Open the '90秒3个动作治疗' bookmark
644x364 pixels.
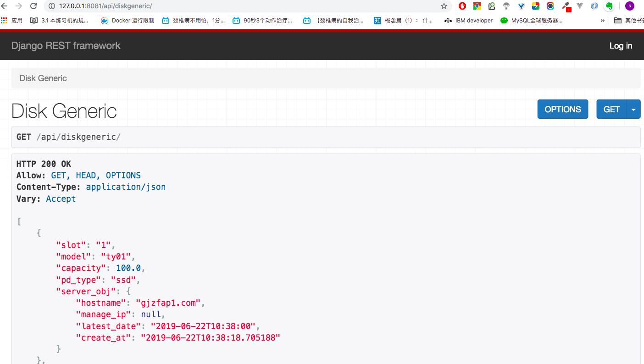(262, 21)
